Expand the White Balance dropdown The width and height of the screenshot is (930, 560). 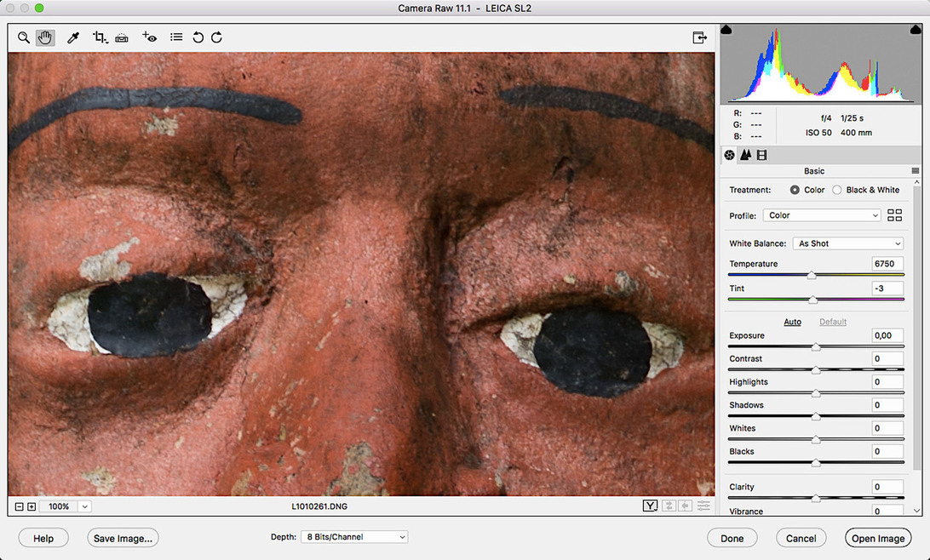tap(848, 243)
